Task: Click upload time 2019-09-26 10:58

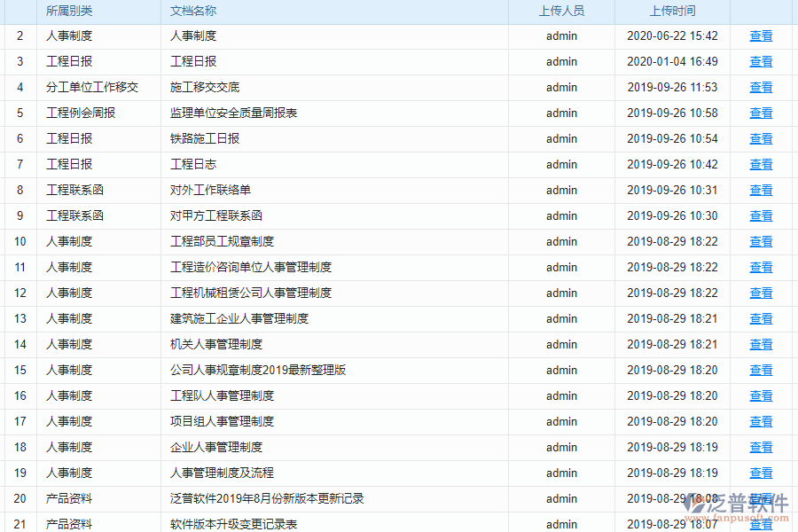Action: coord(672,113)
